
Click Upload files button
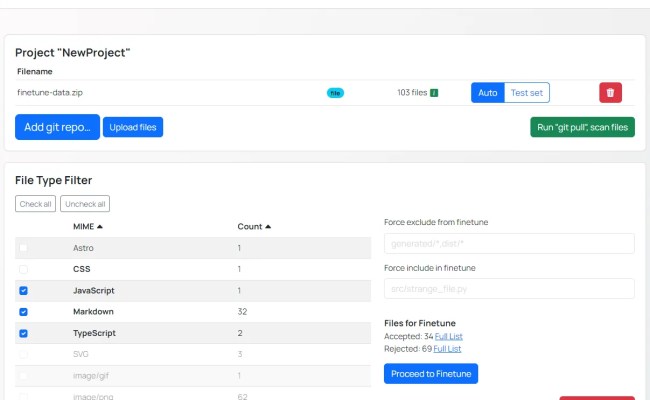(x=133, y=127)
